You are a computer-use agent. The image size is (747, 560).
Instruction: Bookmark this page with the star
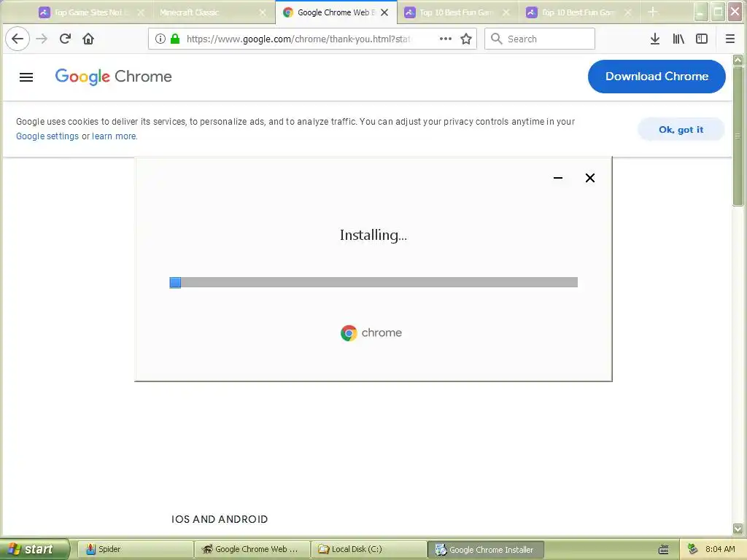tap(466, 39)
